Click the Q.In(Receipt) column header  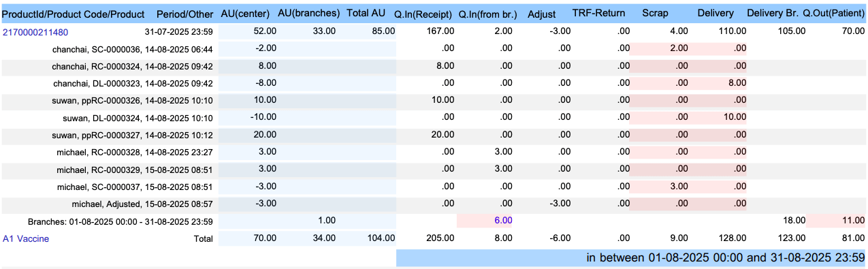[x=423, y=14]
